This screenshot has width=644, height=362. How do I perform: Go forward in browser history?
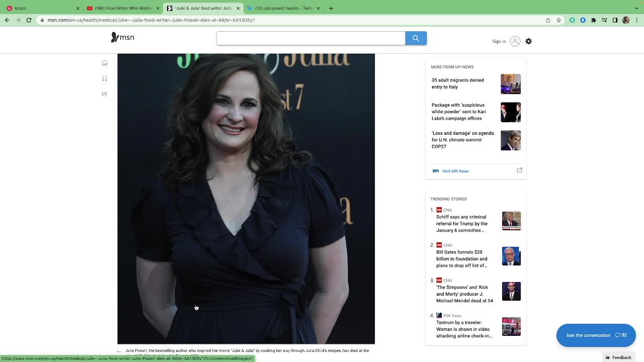(18, 20)
